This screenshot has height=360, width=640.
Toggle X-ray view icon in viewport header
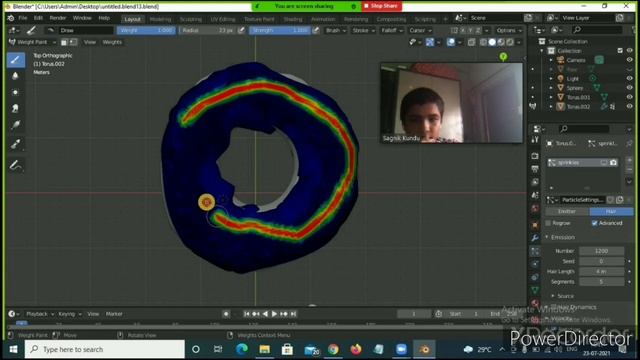click(471, 42)
